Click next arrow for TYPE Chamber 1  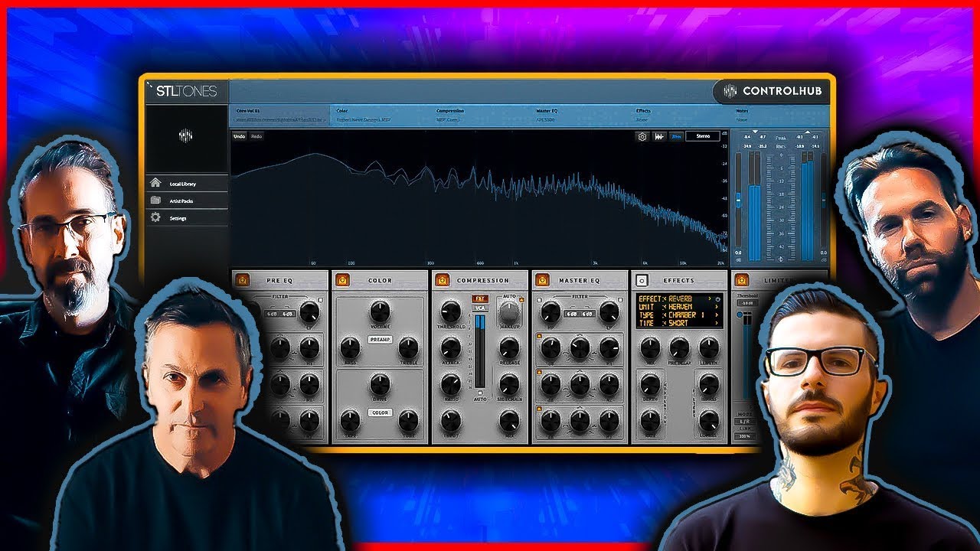pyautogui.click(x=718, y=315)
